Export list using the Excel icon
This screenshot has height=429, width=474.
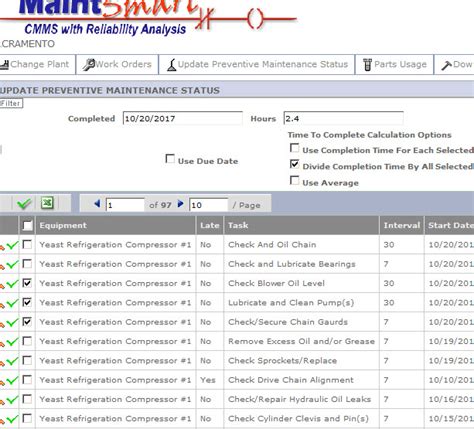coord(47,203)
